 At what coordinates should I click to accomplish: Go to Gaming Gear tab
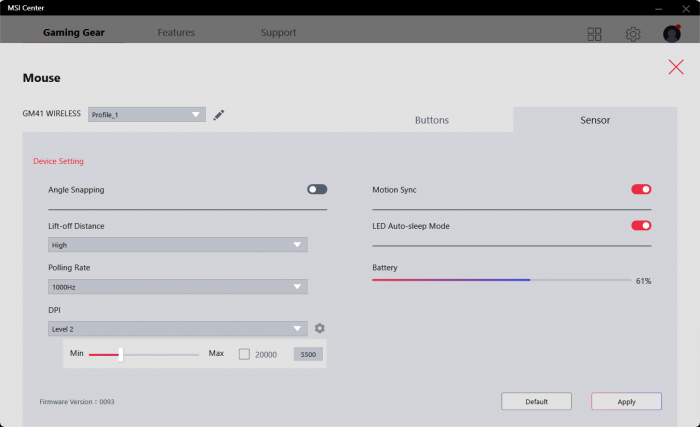(x=74, y=33)
